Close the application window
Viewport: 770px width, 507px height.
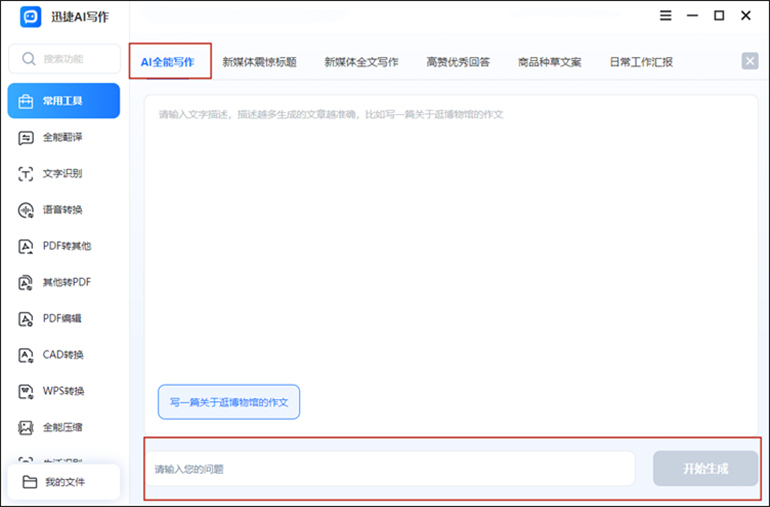point(746,16)
